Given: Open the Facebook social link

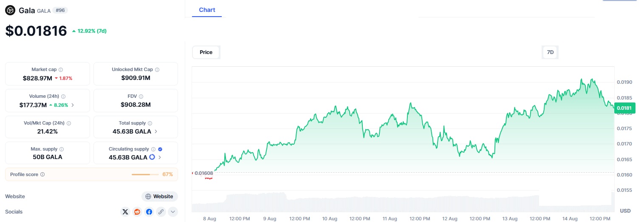Looking at the screenshot, I should coord(149,212).
